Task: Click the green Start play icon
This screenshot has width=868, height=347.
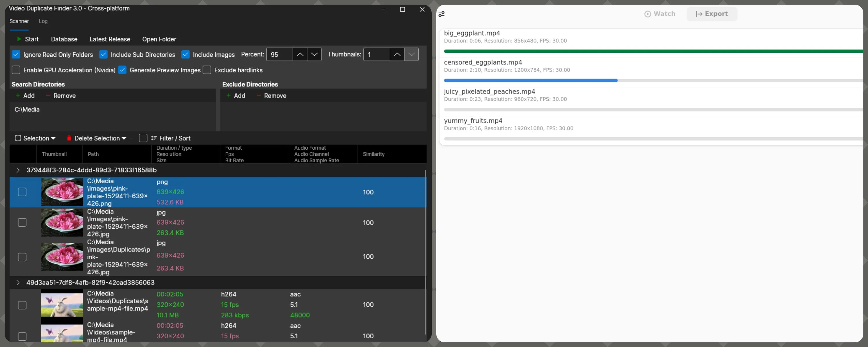Action: tap(19, 39)
